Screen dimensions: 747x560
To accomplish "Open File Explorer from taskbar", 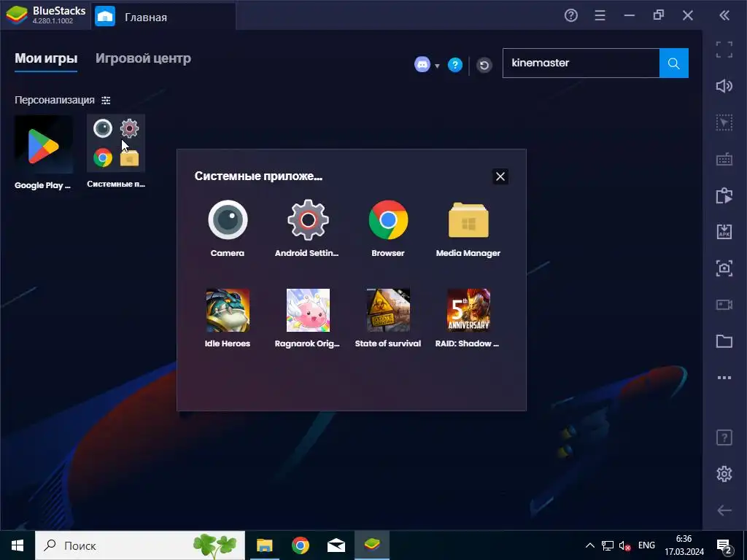I will (264, 545).
